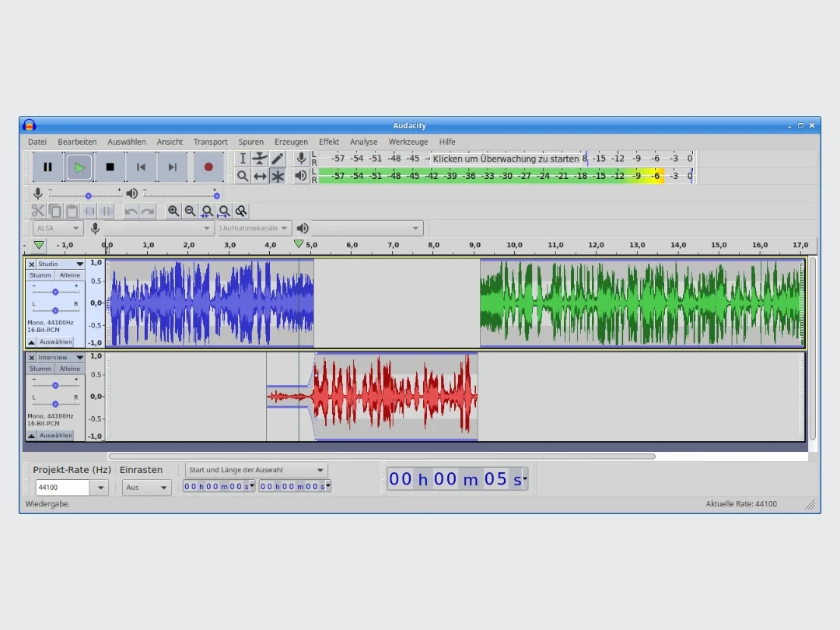Open the Projekt-Rate 44100 dropdown arrow
The image size is (840, 630).
pos(100,488)
